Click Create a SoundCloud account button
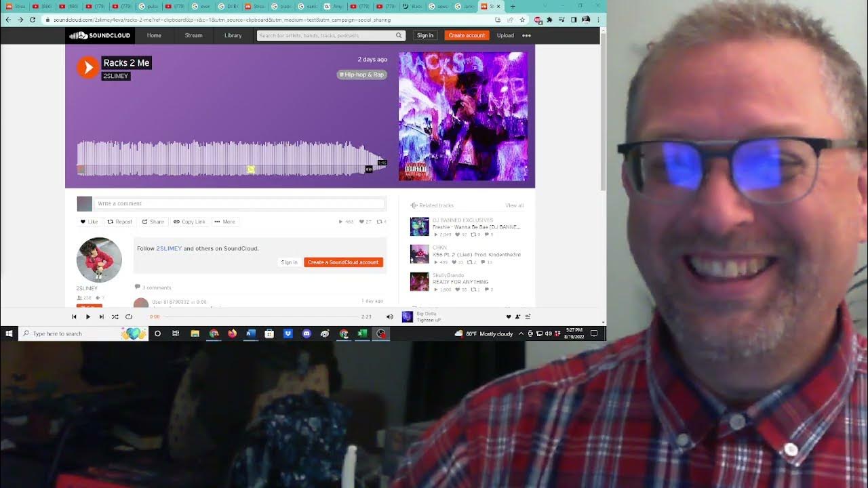The width and height of the screenshot is (868, 488). click(x=343, y=262)
